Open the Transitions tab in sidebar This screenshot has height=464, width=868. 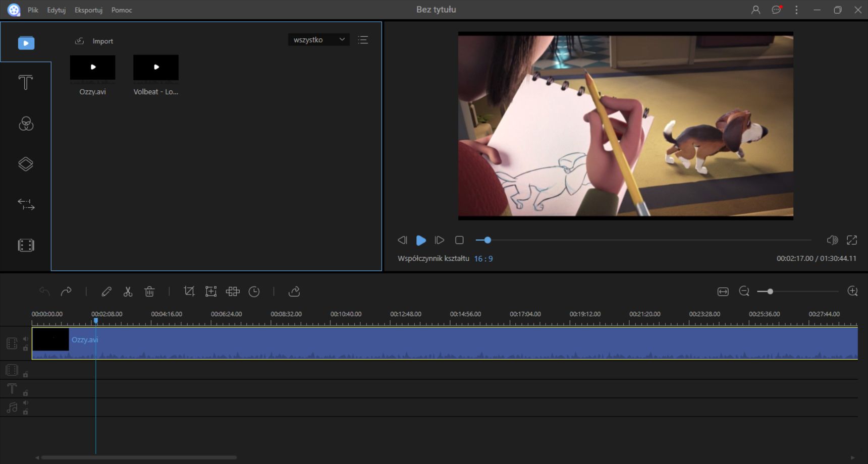(26, 204)
